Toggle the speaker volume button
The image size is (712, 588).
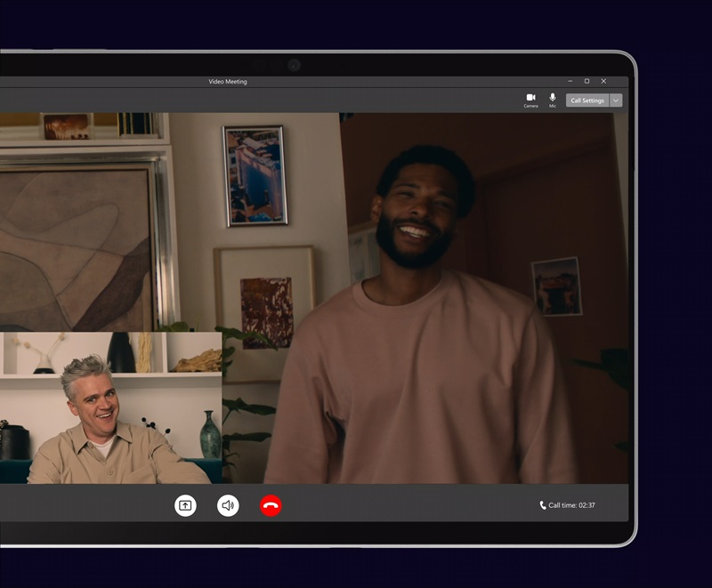(228, 505)
